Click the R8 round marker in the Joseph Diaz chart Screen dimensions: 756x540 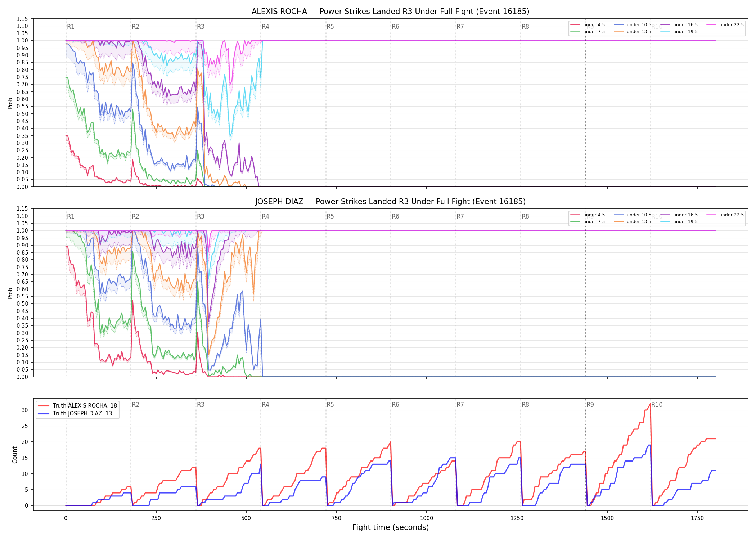525,216
